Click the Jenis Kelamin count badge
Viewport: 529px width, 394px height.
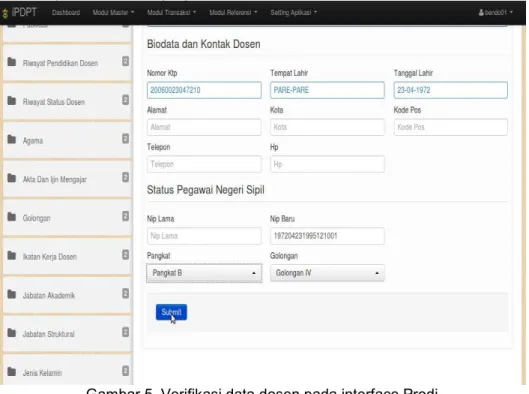click(125, 371)
